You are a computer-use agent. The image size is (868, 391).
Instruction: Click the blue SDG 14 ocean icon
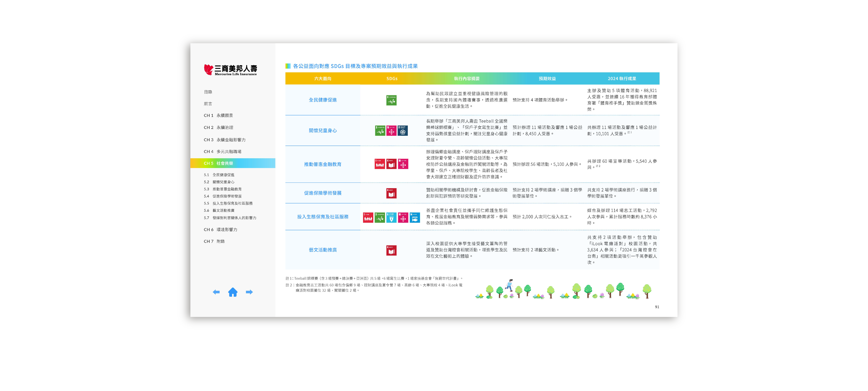(x=414, y=218)
